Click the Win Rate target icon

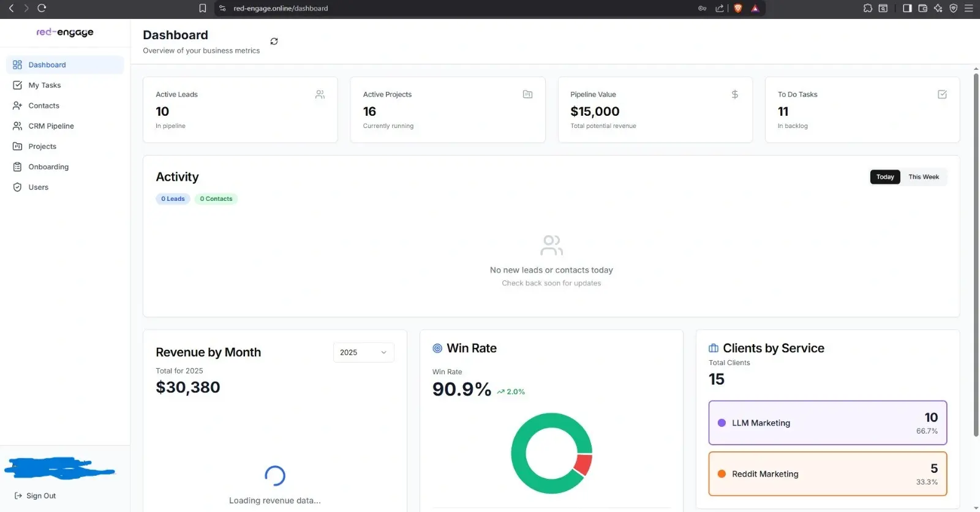click(x=437, y=348)
